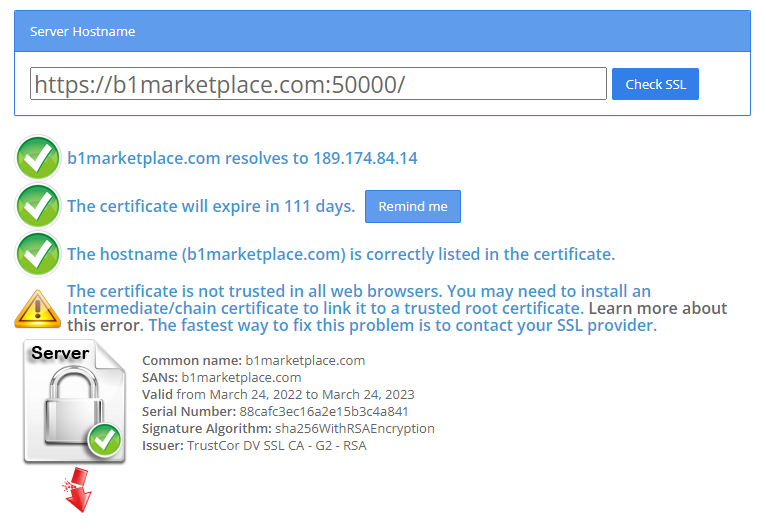Click the broken red chain arrow icon
The image size is (766, 529).
click(77, 490)
